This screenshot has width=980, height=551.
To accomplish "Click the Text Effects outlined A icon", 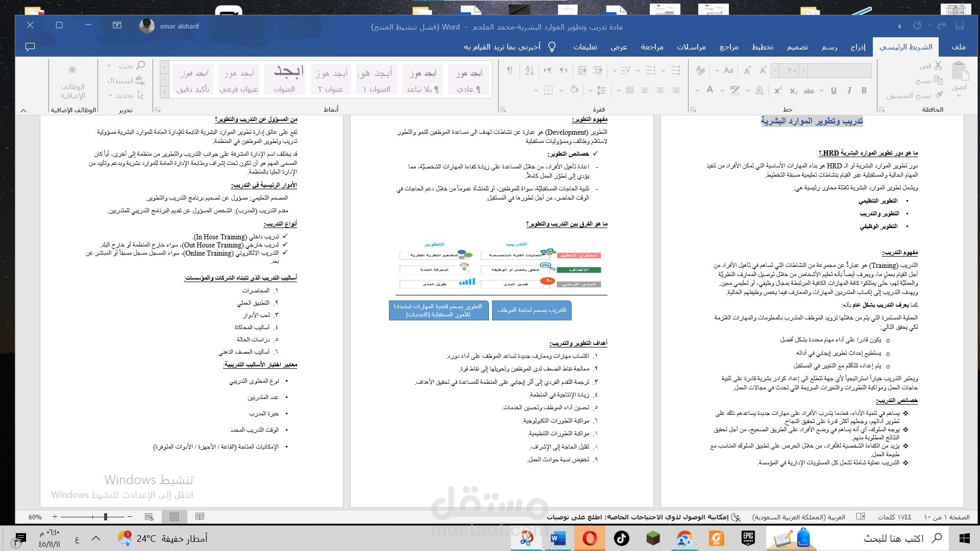I will pos(759,90).
